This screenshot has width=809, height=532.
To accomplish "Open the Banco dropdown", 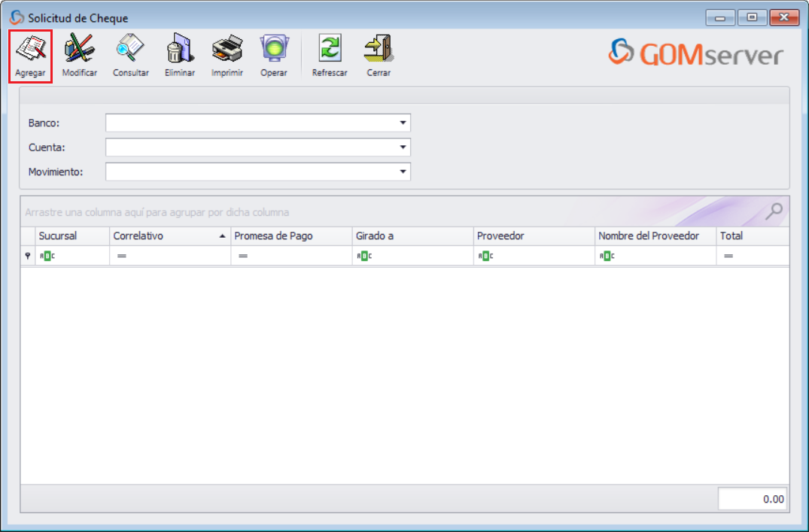I will pos(403,123).
